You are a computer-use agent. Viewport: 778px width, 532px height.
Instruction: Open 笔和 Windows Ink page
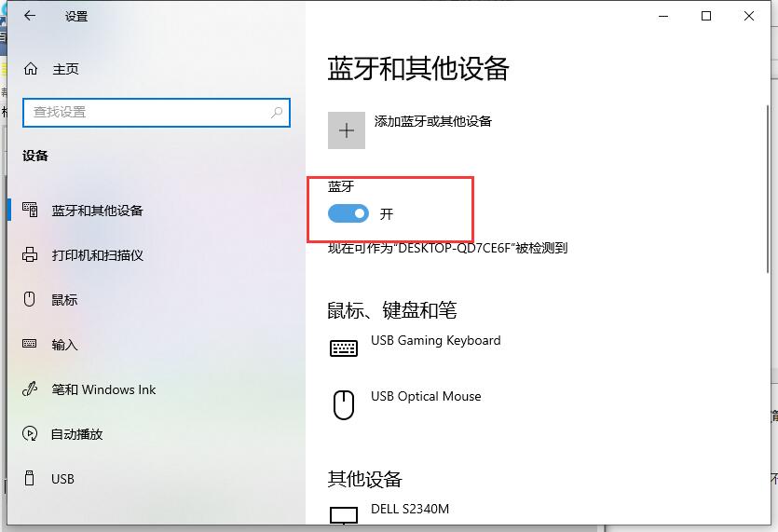[157, 389]
